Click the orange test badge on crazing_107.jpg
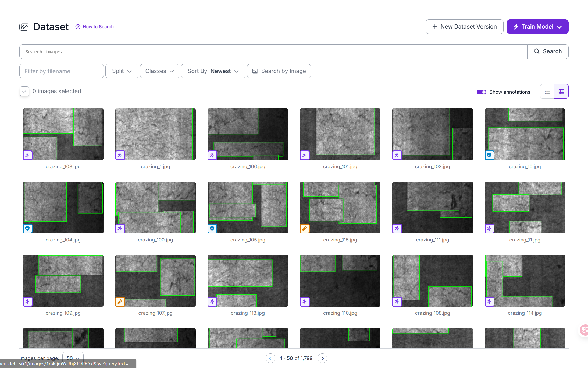The height and width of the screenshot is (368, 588). tap(120, 302)
